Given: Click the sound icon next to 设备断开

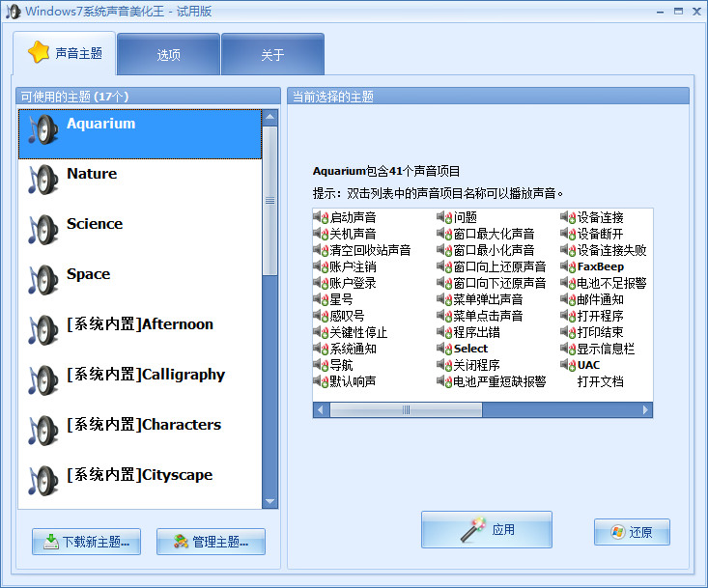Looking at the screenshot, I should (x=569, y=234).
